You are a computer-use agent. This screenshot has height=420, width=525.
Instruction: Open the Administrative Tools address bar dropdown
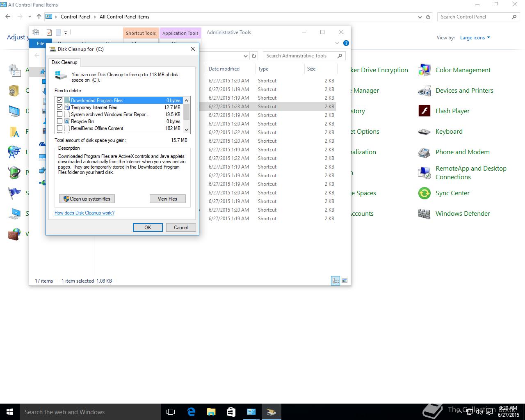[246, 56]
